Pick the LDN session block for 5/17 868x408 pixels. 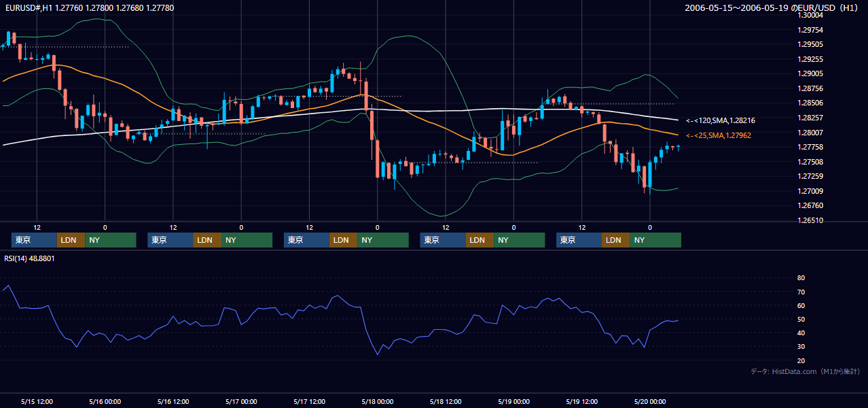coord(343,240)
